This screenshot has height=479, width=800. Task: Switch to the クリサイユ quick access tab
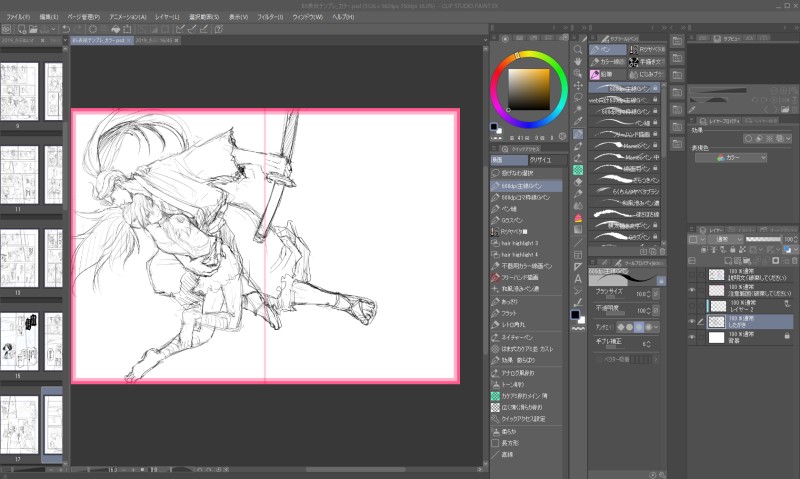(x=539, y=159)
